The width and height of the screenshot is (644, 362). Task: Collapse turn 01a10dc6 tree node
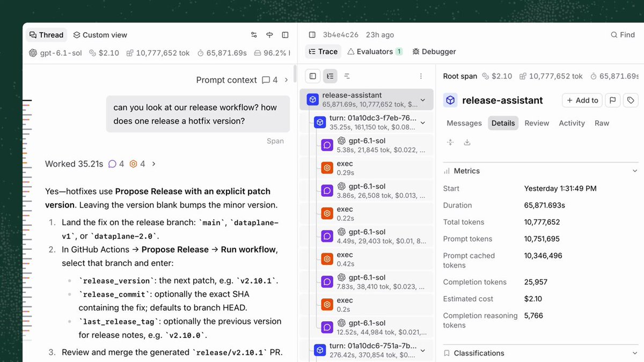click(x=423, y=350)
